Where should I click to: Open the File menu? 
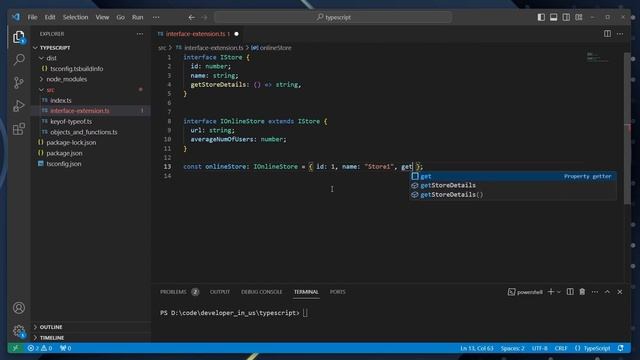click(32, 17)
